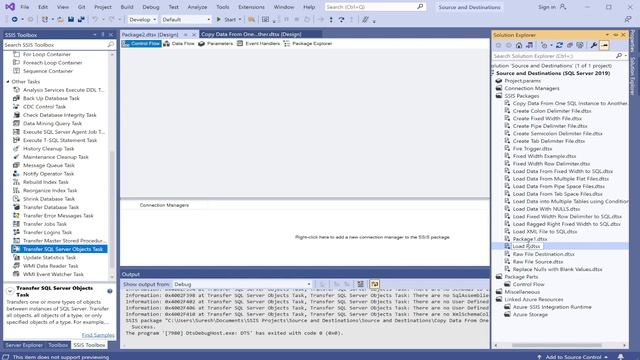Click Add to Source Control
Screen dimensions: 640x360
573,357
